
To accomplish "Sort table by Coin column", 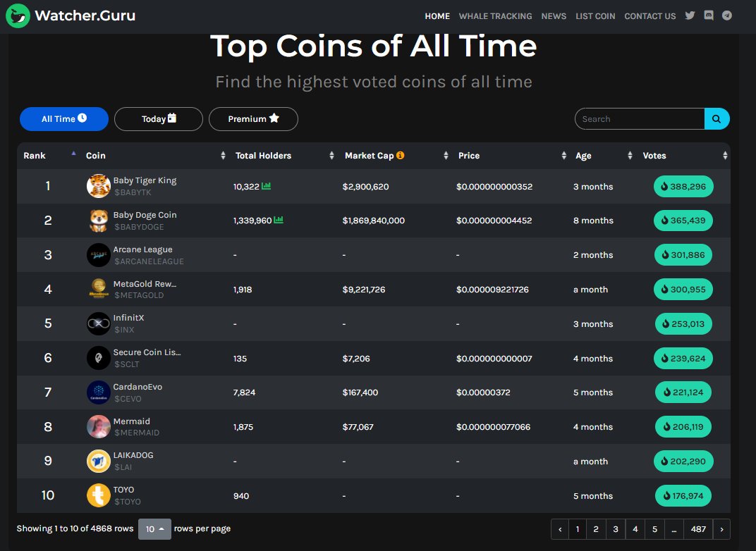I will tap(155, 156).
